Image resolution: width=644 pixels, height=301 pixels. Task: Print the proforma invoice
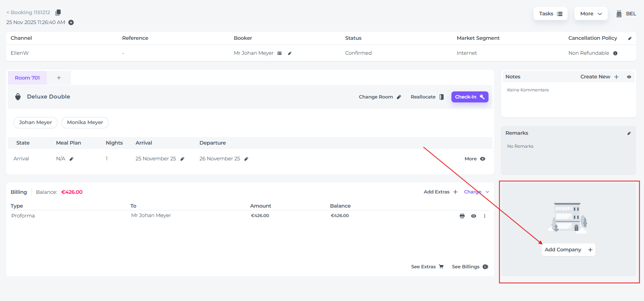(462, 216)
